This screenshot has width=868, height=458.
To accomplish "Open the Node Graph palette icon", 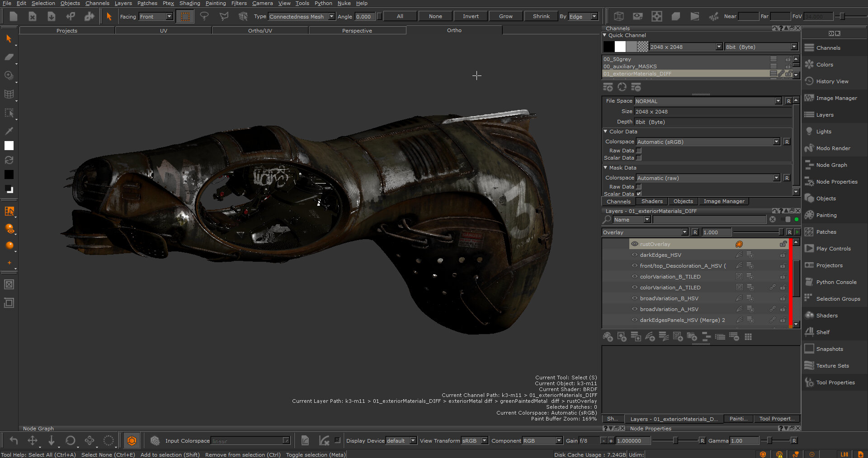I will pyautogui.click(x=809, y=165).
